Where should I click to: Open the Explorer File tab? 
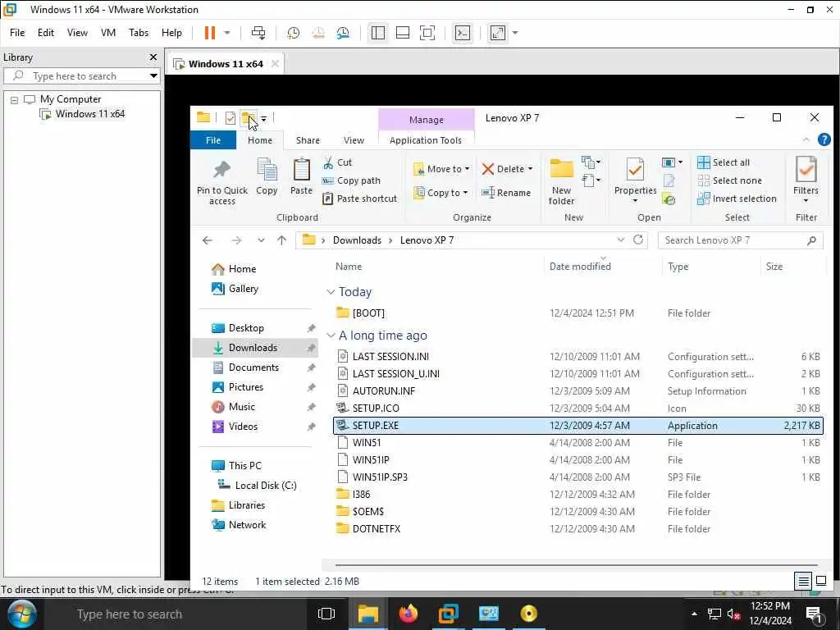(x=213, y=140)
